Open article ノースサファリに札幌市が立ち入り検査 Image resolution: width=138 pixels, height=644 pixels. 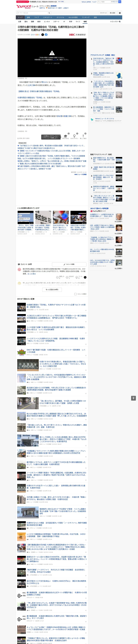tap(56, 340)
